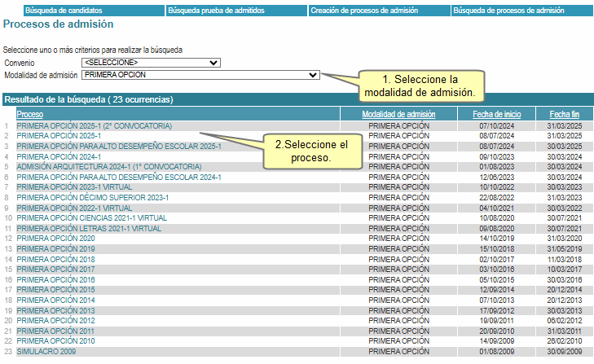Select ADMISIÓN ARQUITECTURA 2024-1 (1° CONVOCATORIA)

(108, 167)
